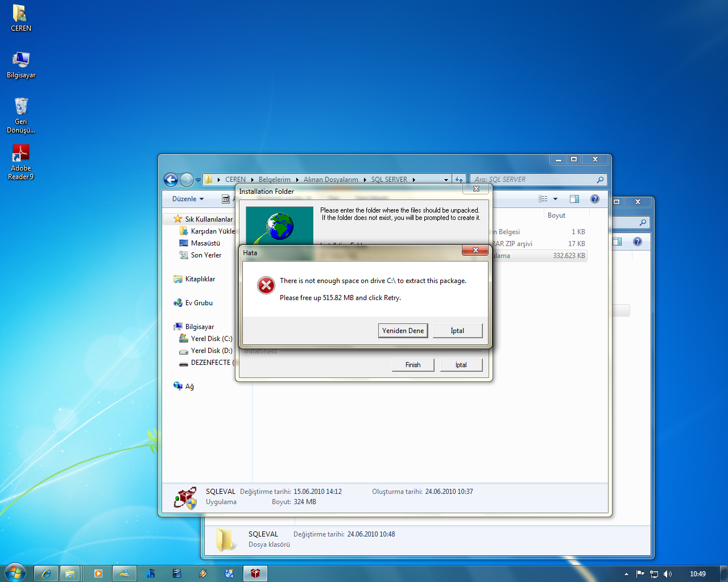Switch to Windows Explorer on the taskbar
The width and height of the screenshot is (728, 582).
click(70, 573)
